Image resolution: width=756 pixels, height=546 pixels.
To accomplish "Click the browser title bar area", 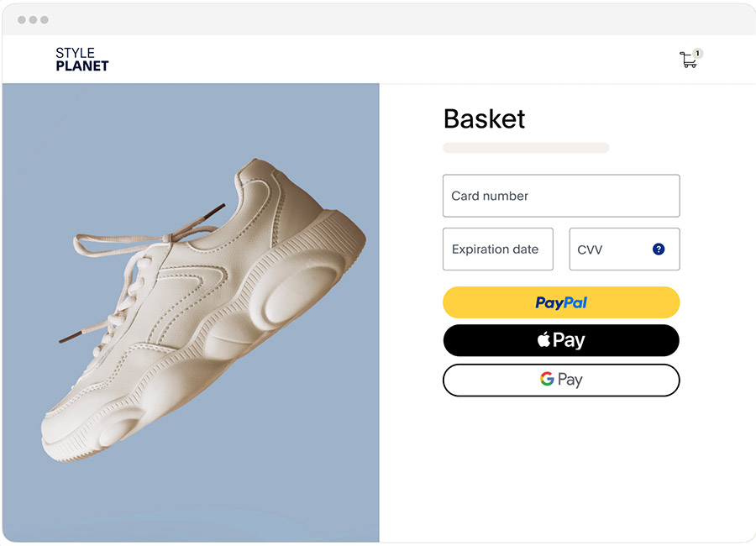I will 378,18.
